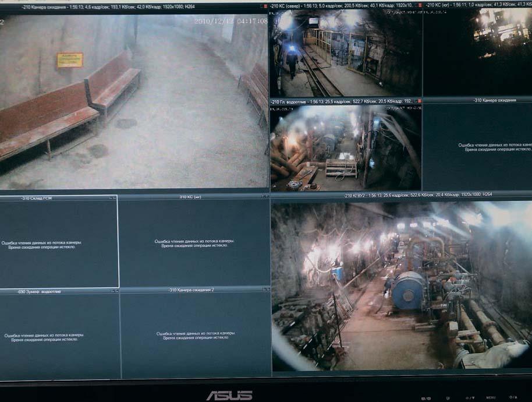The image size is (532, 402).
Task: Click the 2010/12/12 timestamp overlay
Action: pos(230,20)
